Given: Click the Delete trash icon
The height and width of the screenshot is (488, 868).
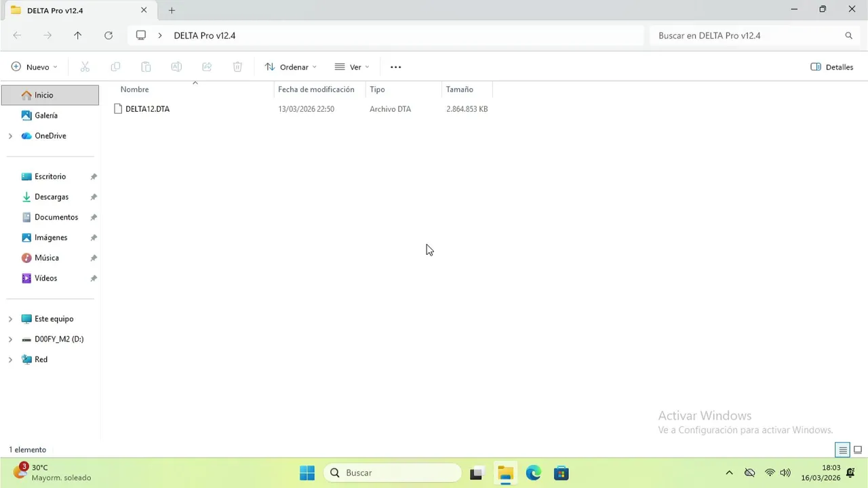Looking at the screenshot, I should 237,66.
